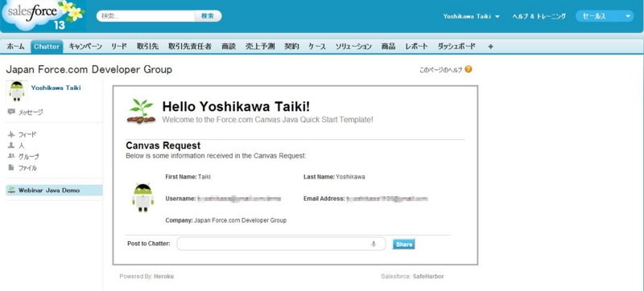
Task: Open the キャンペーン tab
Action: coord(85,47)
